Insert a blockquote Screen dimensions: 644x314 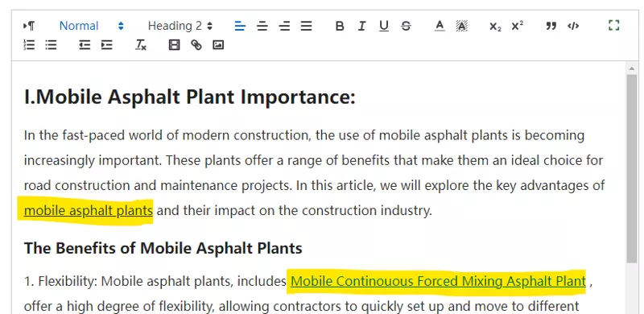[551, 26]
